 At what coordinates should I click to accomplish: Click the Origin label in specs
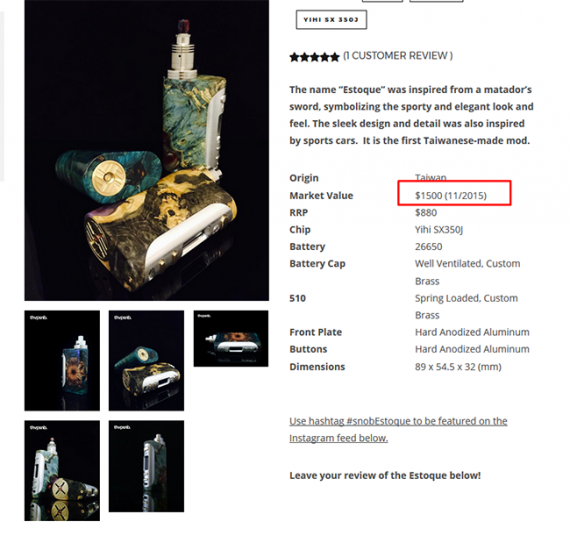click(x=304, y=178)
